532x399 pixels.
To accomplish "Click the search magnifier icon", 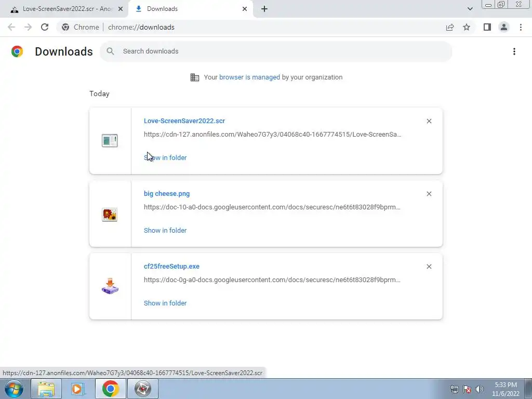I will (110, 51).
